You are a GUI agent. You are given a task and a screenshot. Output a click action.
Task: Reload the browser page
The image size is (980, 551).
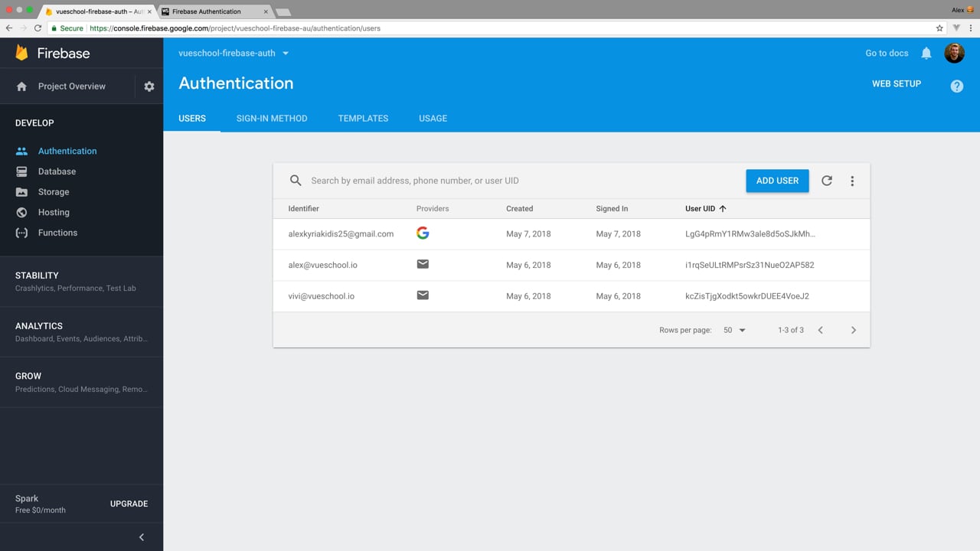(x=38, y=28)
